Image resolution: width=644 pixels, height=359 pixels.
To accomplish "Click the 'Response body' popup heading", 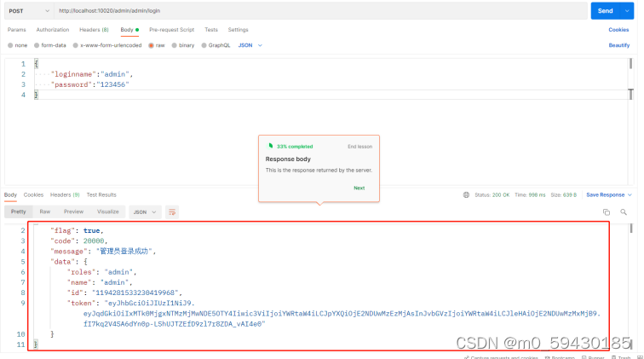I will pos(288,159).
